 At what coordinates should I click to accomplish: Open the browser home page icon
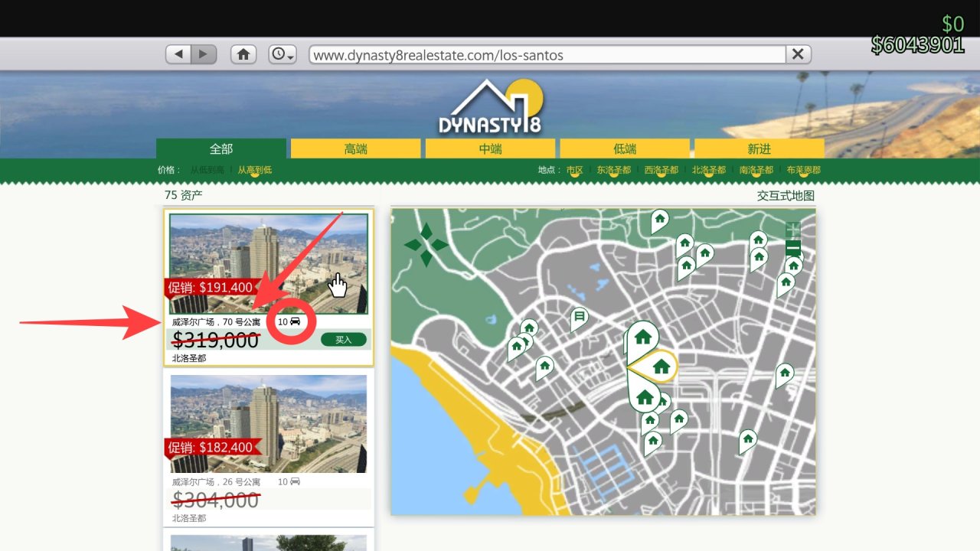pyautogui.click(x=243, y=54)
